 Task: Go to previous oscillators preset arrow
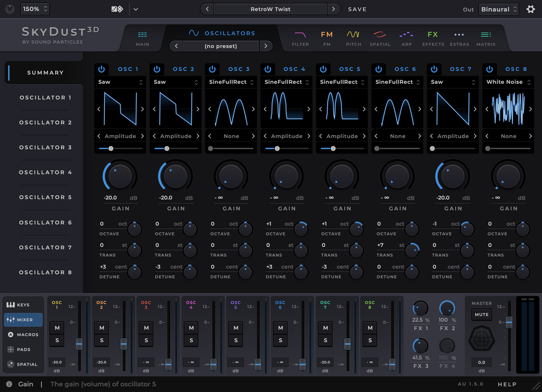(x=176, y=46)
